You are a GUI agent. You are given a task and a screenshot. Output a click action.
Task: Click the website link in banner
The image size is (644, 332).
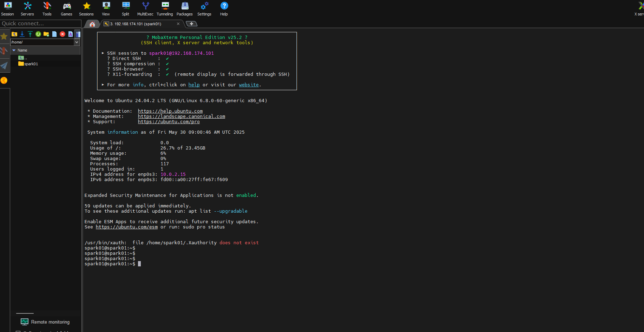[x=249, y=85]
